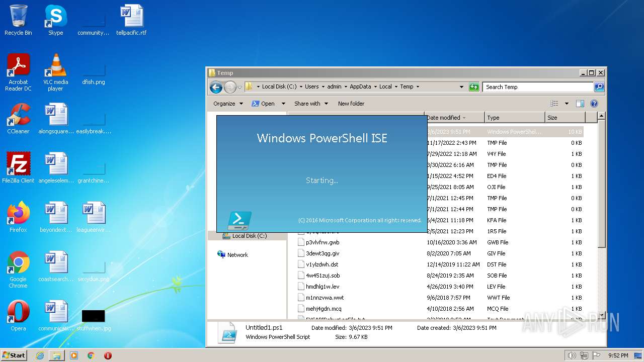Image resolution: width=644 pixels, height=362 pixels.
Task: Select the alongsquare Word document icon
Action: pos(56,119)
